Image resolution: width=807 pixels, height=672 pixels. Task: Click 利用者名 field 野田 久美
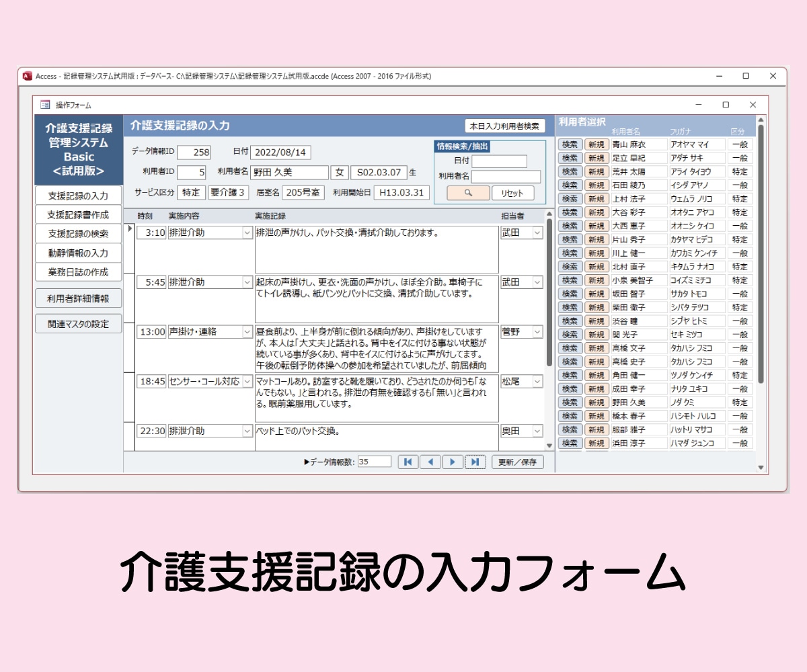(x=289, y=173)
